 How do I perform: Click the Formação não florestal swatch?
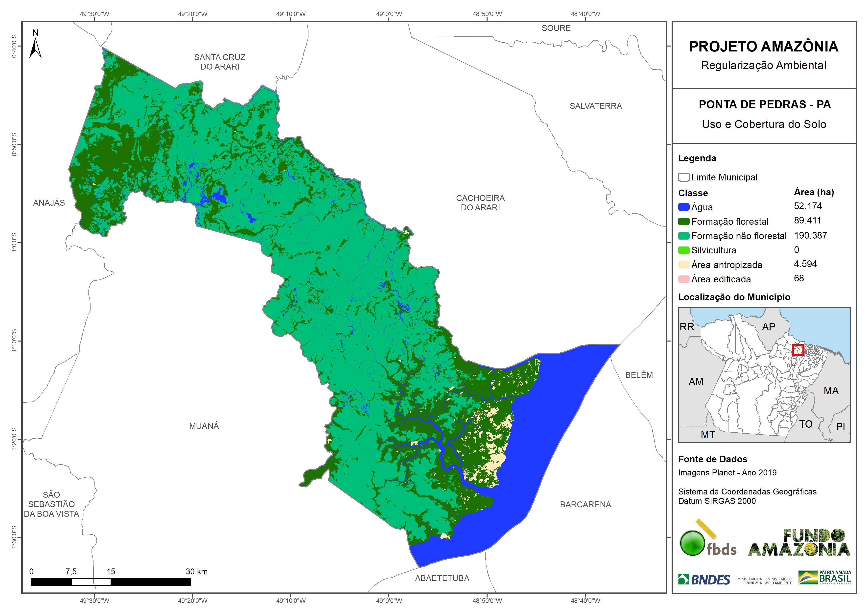point(683,236)
